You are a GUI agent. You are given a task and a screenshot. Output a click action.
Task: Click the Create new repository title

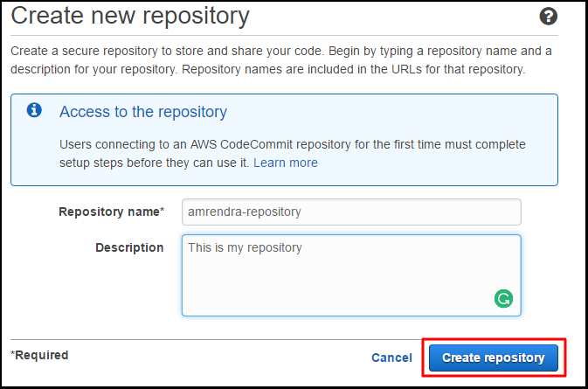130,17
